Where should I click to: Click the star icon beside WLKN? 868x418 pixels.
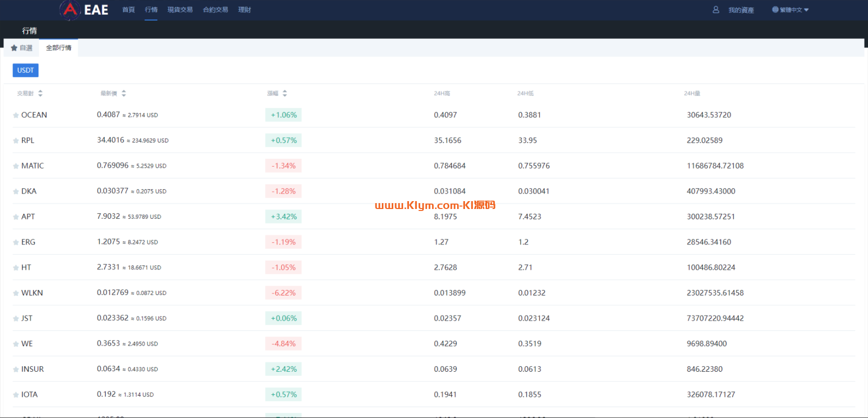click(x=16, y=293)
